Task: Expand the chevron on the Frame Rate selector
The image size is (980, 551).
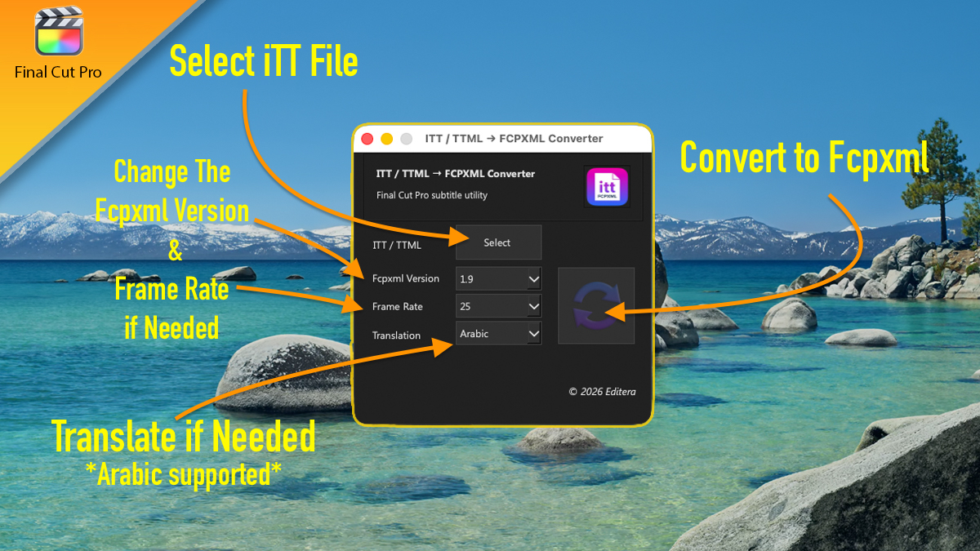Action: (x=535, y=305)
